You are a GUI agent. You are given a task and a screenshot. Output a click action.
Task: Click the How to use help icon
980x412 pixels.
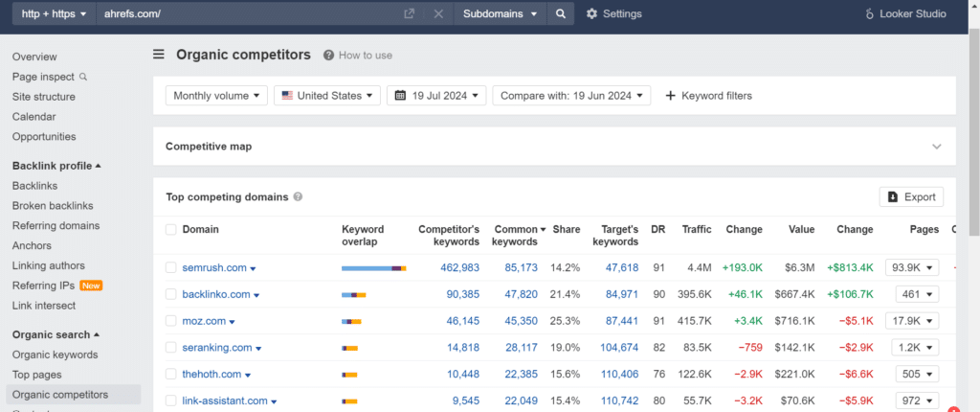click(x=328, y=56)
